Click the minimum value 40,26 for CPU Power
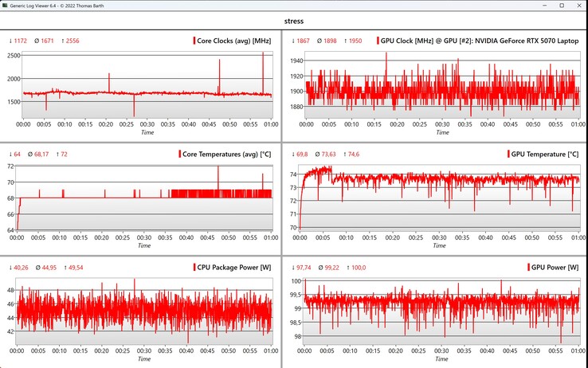Screen dimensions: 588x368 19,267
